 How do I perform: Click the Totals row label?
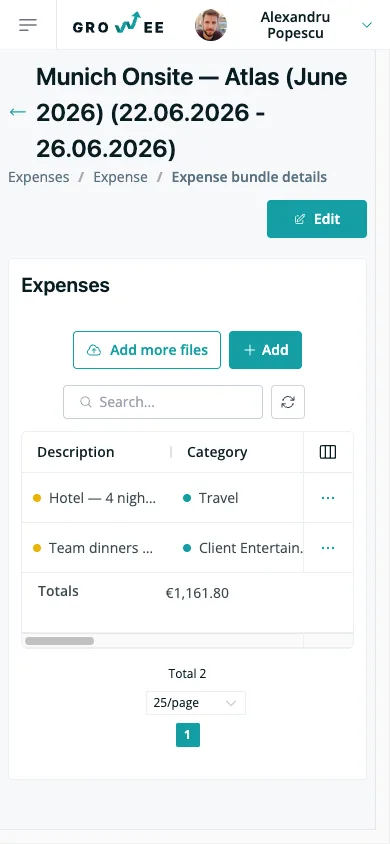58,591
